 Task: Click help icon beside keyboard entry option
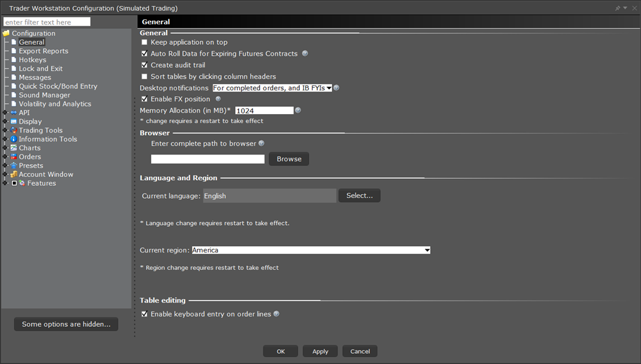[276, 314]
